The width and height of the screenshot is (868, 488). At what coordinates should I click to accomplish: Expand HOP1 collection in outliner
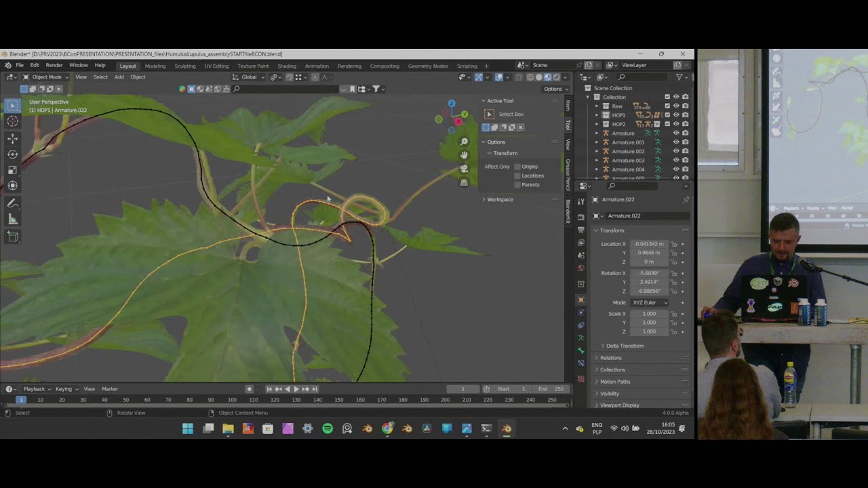pos(597,115)
